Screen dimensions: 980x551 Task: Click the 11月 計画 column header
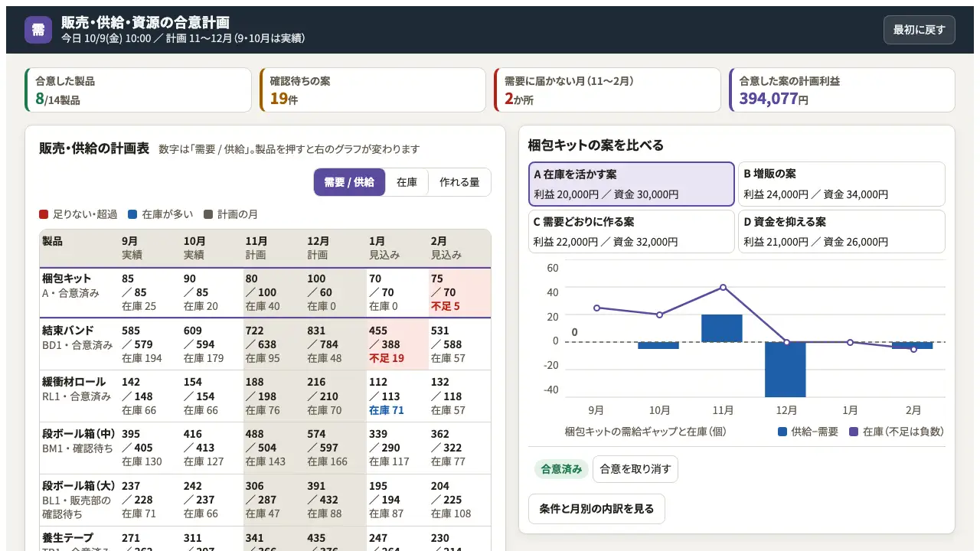coord(273,248)
